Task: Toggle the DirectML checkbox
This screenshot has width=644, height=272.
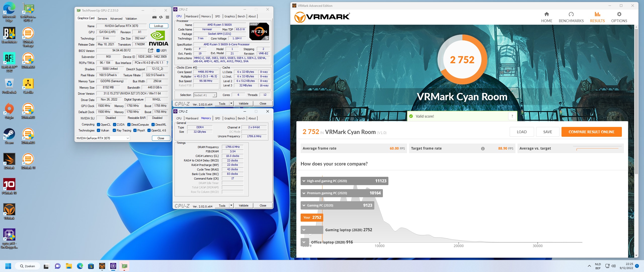Action: 153,125
